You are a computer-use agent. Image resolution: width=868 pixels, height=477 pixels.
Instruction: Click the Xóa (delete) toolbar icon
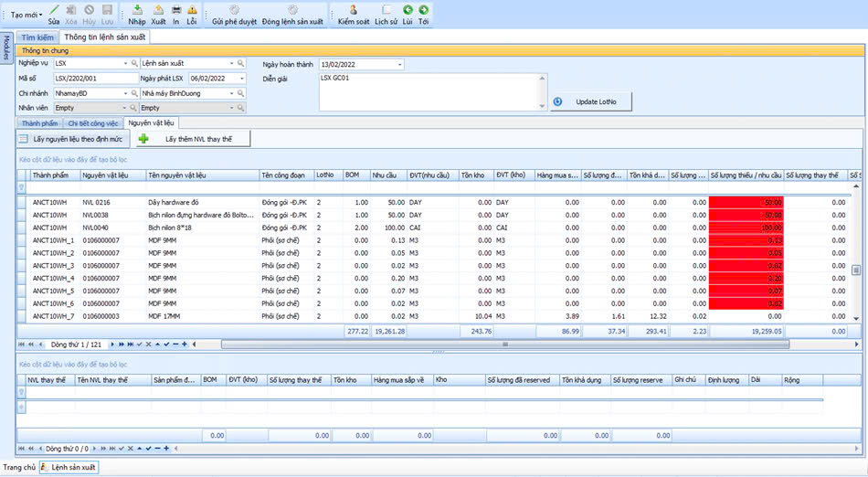pyautogui.click(x=71, y=10)
